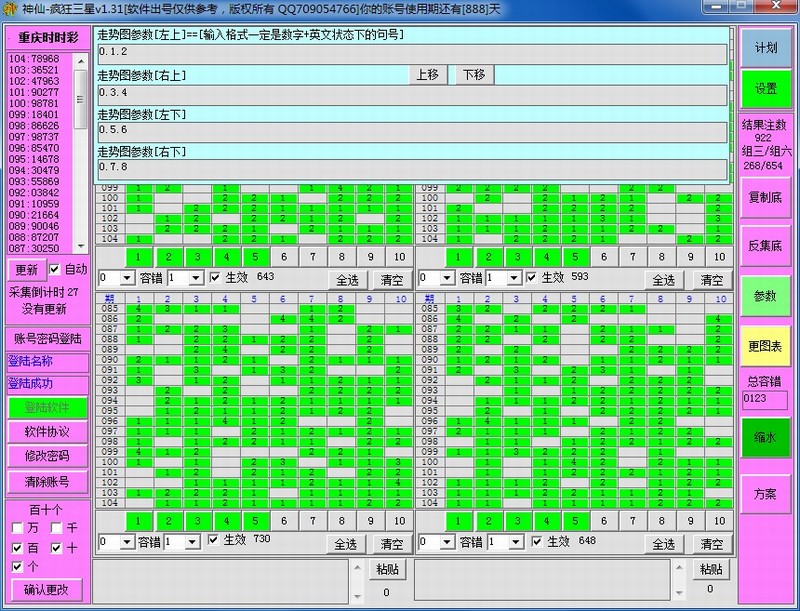
Task: Run the green 缩水 button
Action: (x=766, y=437)
